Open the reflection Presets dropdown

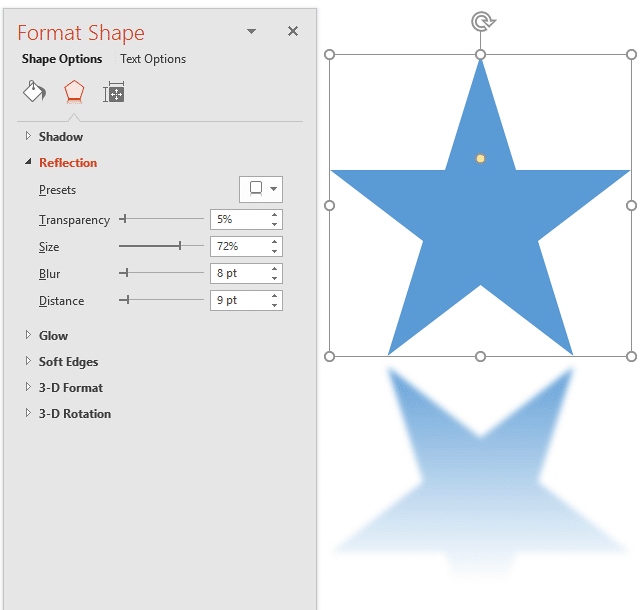[261, 189]
